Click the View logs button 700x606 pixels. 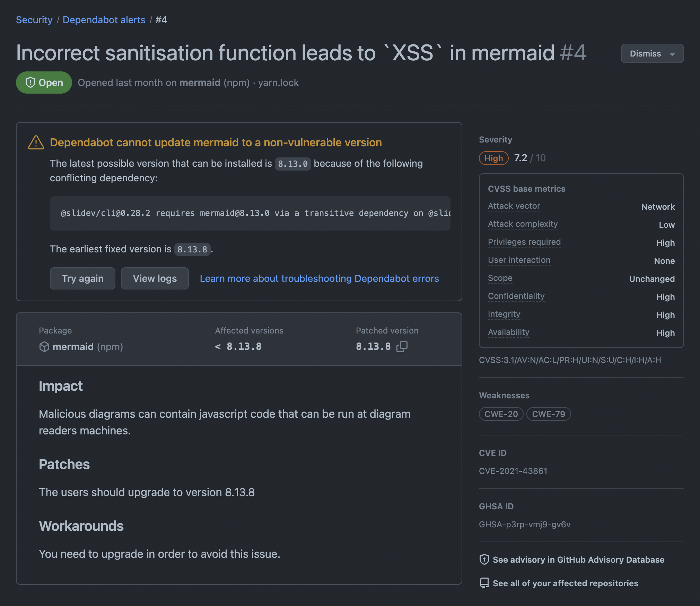[155, 278]
